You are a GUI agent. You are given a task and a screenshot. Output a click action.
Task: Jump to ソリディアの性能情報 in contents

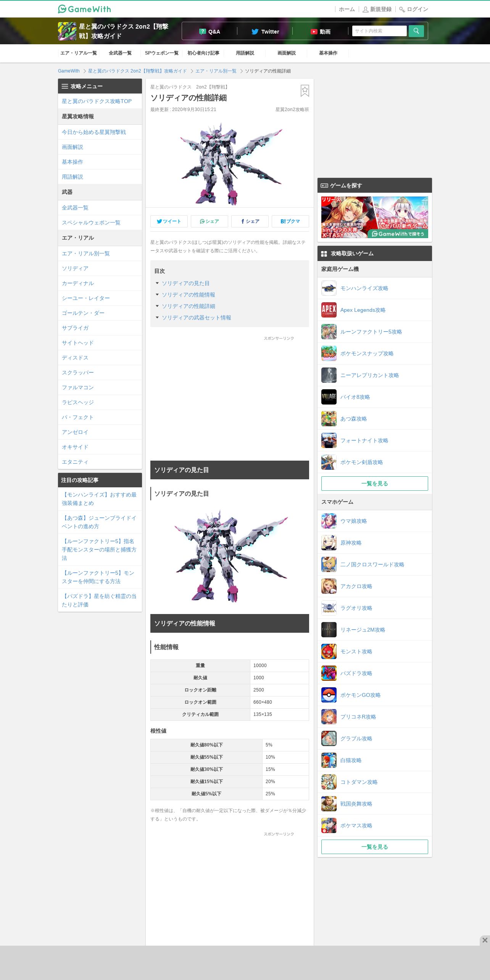(x=188, y=295)
